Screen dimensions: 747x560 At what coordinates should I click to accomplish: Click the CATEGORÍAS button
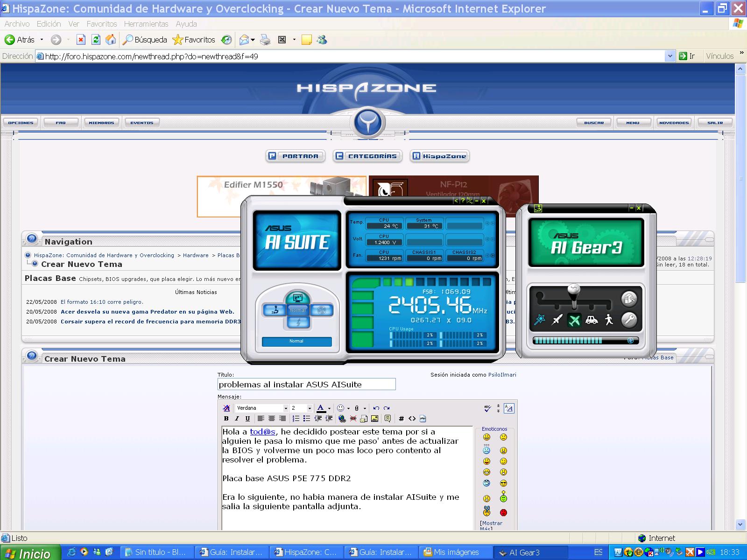(368, 156)
